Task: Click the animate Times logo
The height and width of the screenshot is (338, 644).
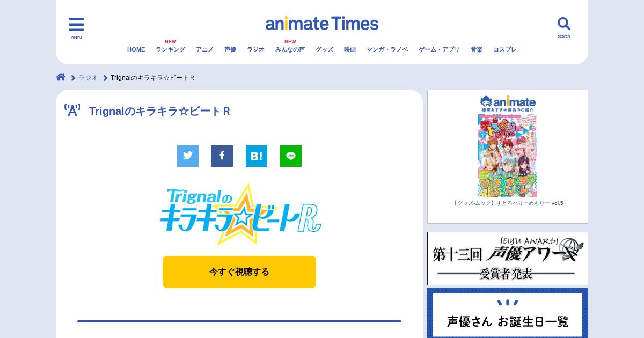Action: click(x=322, y=24)
